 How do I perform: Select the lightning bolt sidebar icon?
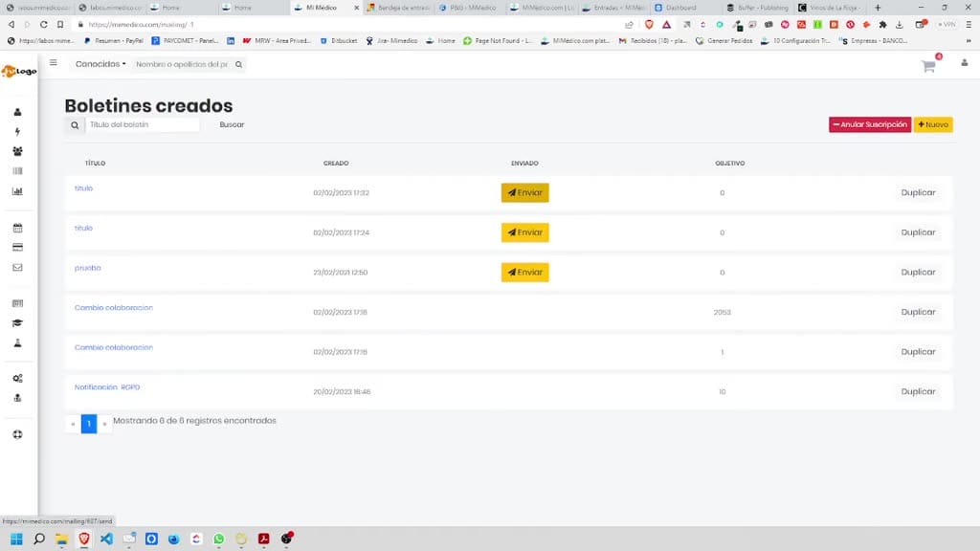pos(17,131)
